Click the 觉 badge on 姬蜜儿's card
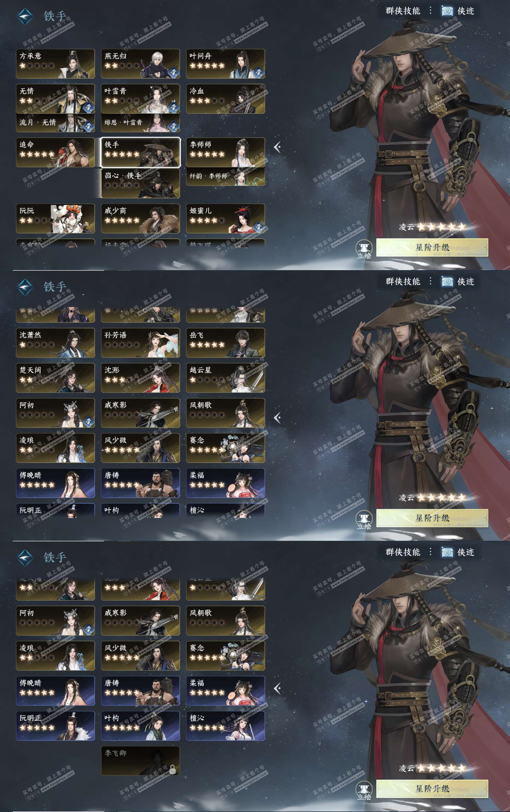 pos(259,227)
